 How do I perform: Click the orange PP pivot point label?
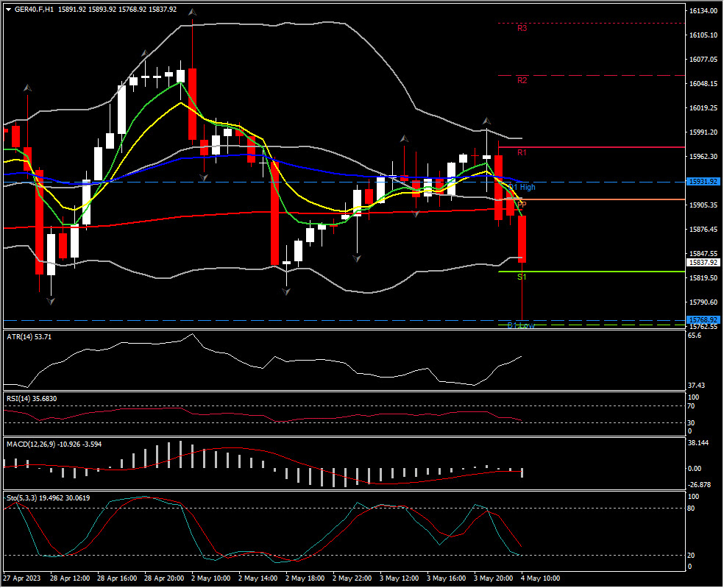tap(522, 204)
